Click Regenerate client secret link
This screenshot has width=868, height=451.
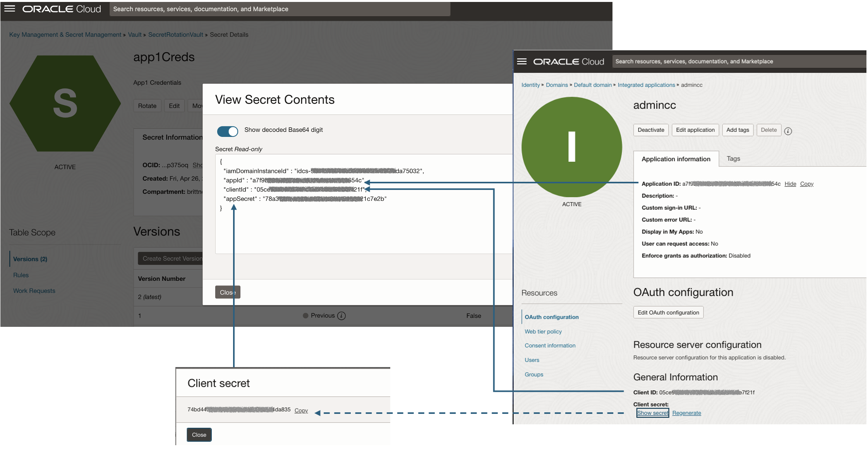click(686, 413)
